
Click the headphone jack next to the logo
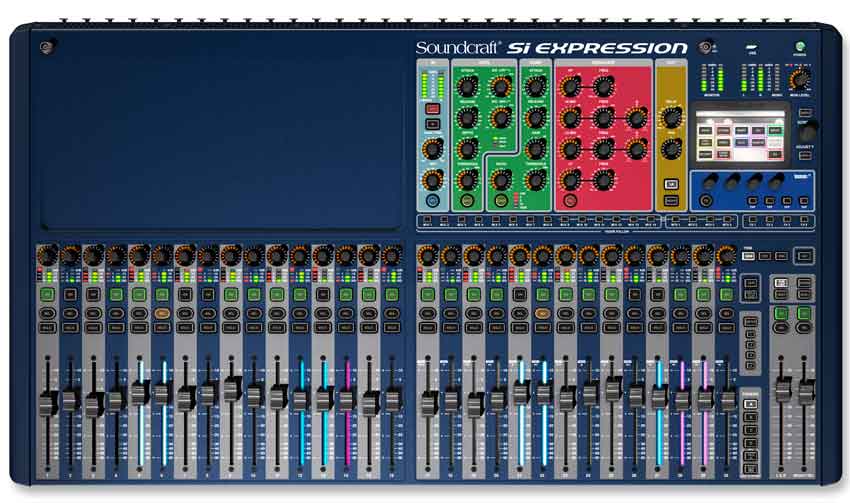(705, 47)
